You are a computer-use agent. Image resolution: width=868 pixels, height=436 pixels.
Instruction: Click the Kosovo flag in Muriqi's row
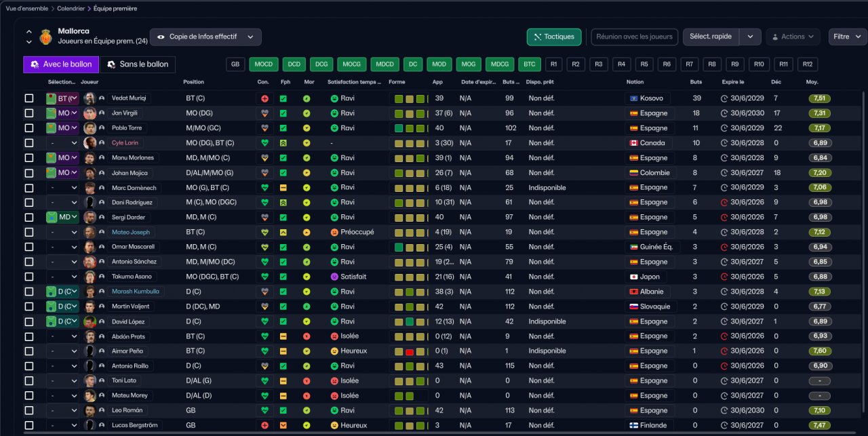coord(633,98)
